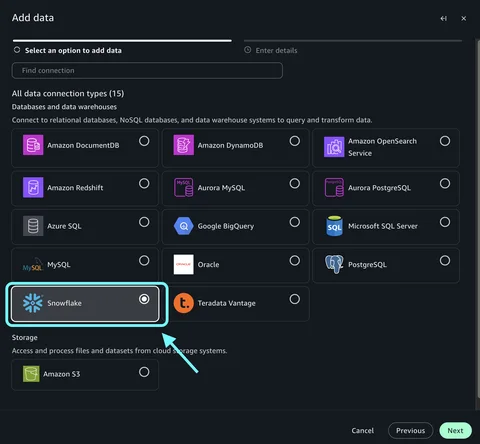Click the 'Aurora MySQL' label text
Image resolution: width=480 pixels, height=444 pixels.
click(221, 188)
